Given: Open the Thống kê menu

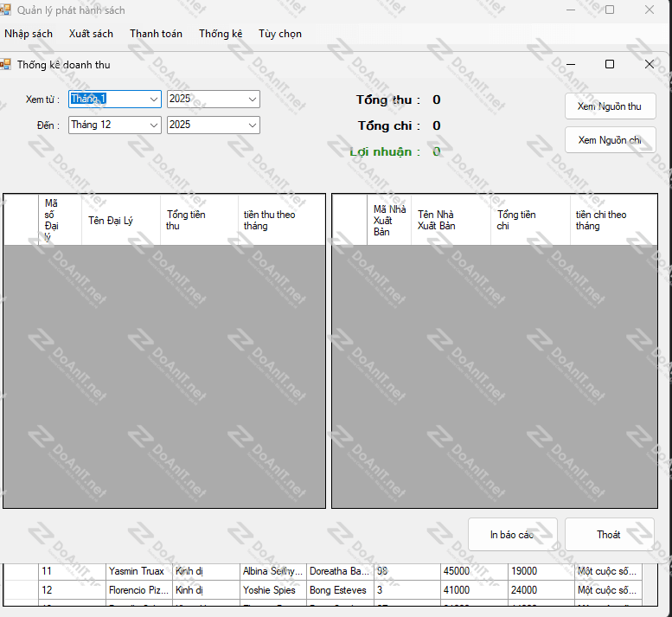Looking at the screenshot, I should tap(221, 34).
